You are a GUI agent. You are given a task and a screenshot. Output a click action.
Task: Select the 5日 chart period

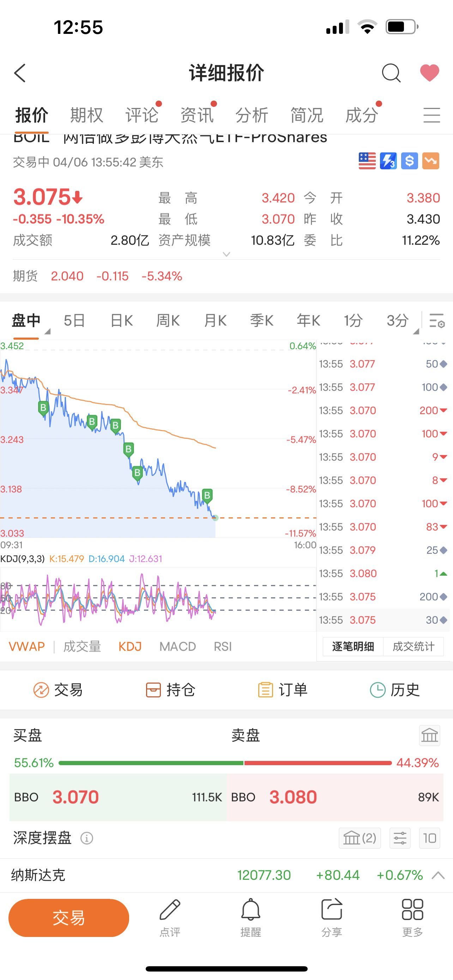pos(74,320)
